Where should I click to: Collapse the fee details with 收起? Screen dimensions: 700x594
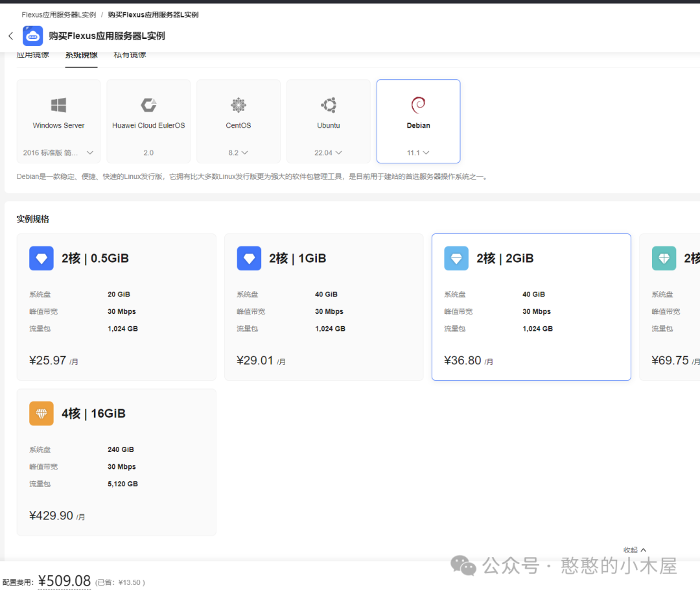point(635,550)
